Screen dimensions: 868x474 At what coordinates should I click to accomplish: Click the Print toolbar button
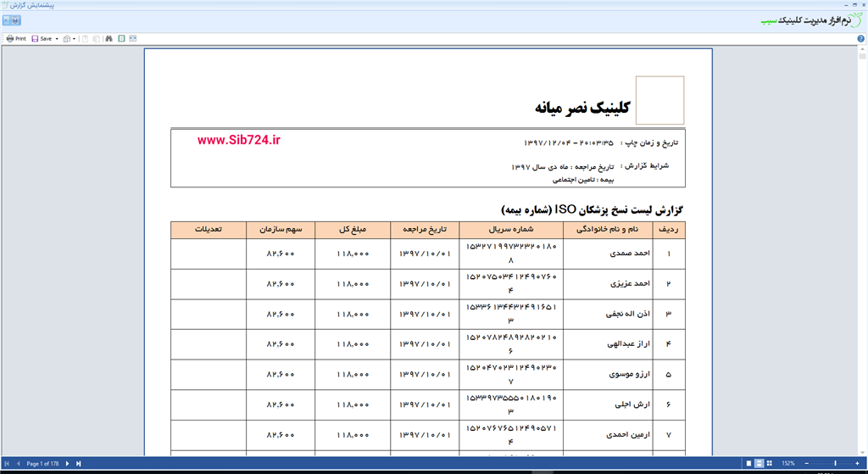16,39
